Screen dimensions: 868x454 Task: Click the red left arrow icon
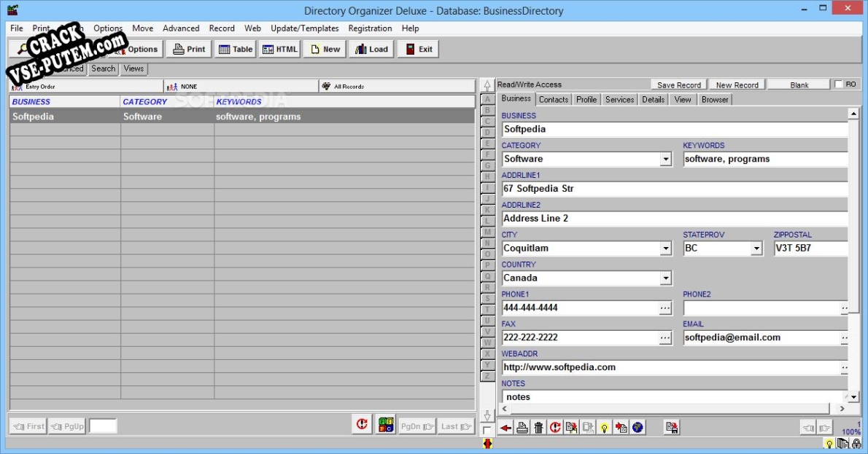coord(506,428)
